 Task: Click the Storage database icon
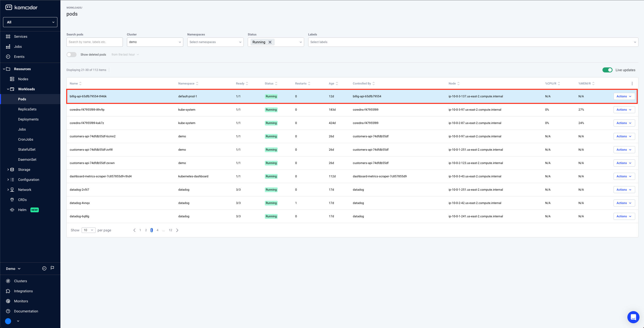click(12, 170)
